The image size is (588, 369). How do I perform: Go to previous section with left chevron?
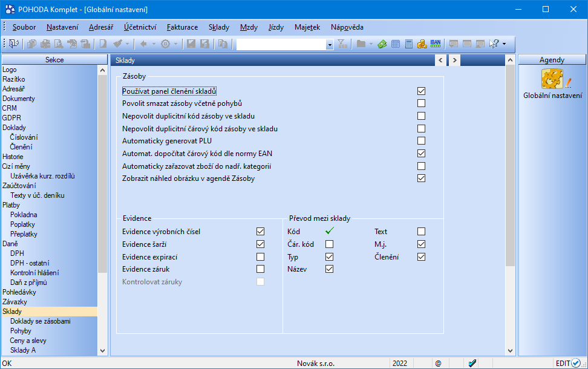[x=440, y=60]
